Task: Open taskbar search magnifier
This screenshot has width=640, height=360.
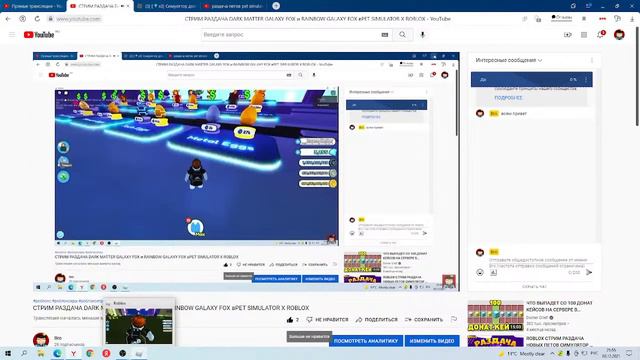Action: (x=24, y=353)
